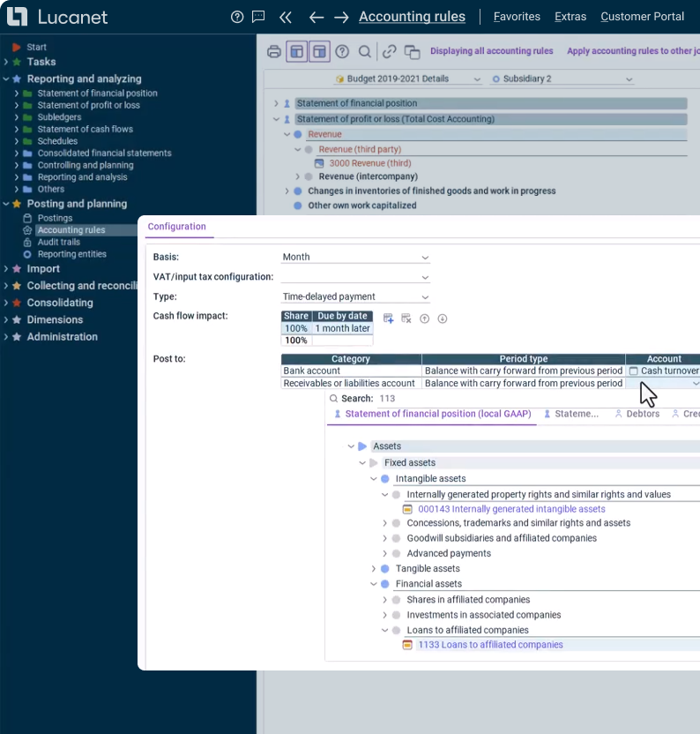Open the Customer Portal link
The height and width of the screenshot is (734, 700).
click(x=642, y=17)
